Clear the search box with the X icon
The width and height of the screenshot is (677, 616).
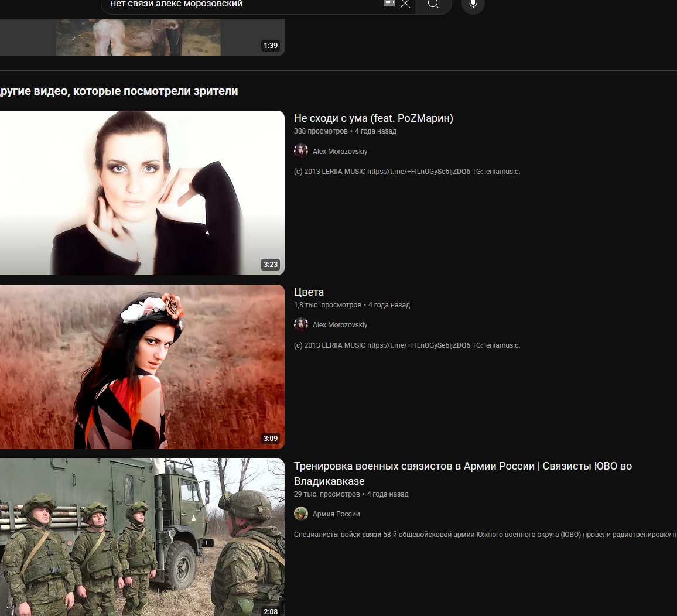(405, 4)
